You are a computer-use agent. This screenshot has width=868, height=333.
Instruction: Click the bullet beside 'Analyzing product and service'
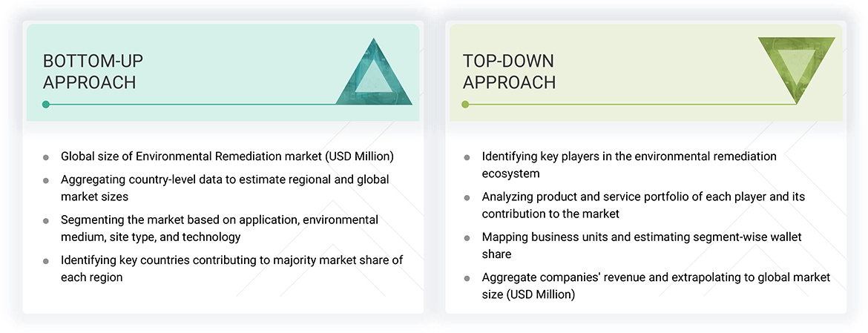(467, 198)
